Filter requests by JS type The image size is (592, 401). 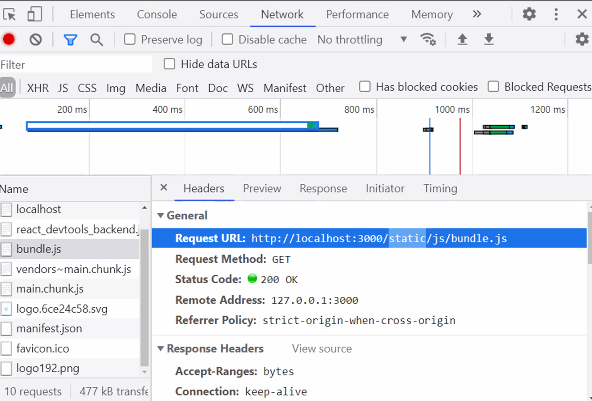click(x=63, y=88)
